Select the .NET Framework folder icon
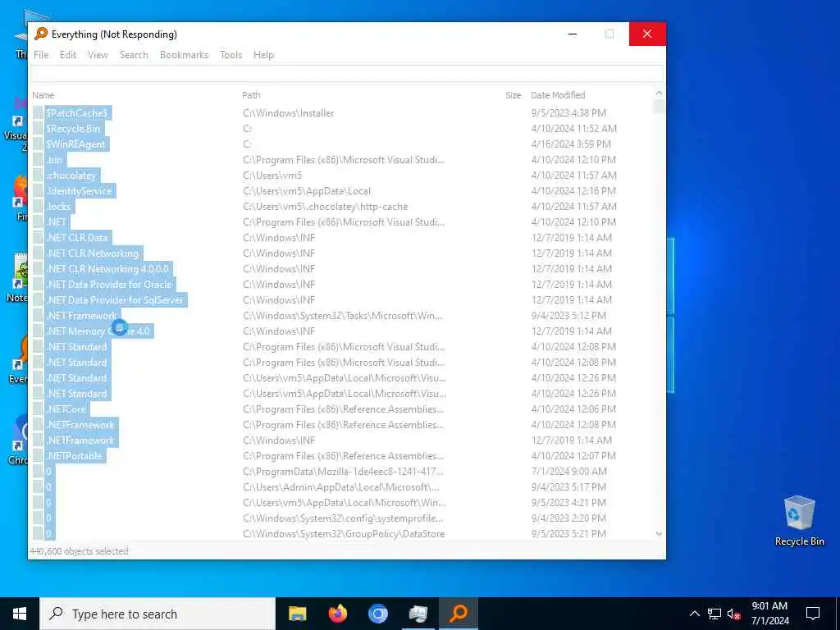 pyautogui.click(x=38, y=316)
